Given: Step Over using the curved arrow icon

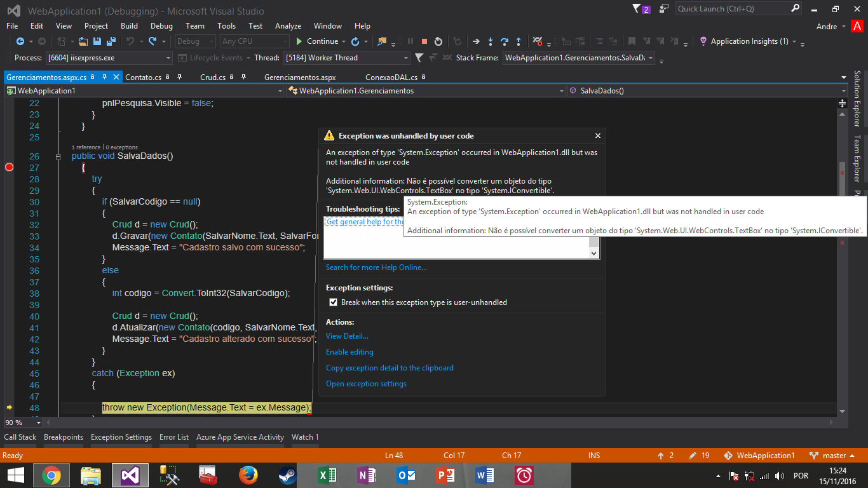Looking at the screenshot, I should [504, 41].
